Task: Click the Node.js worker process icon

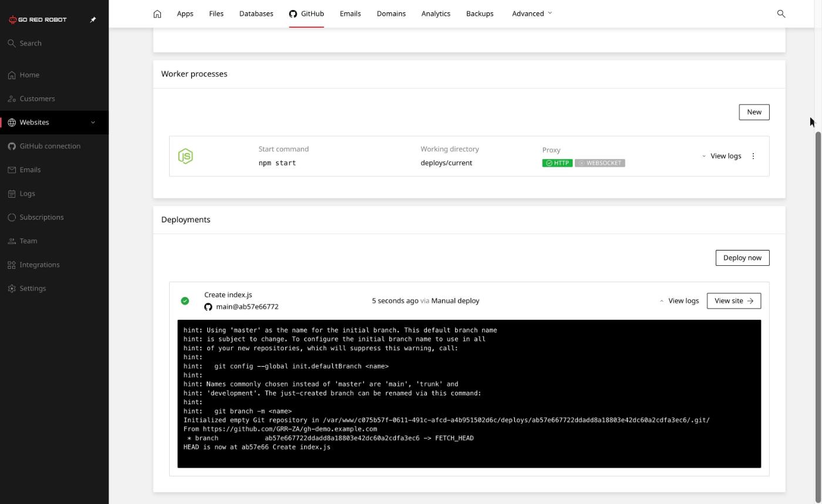Action: point(186,156)
